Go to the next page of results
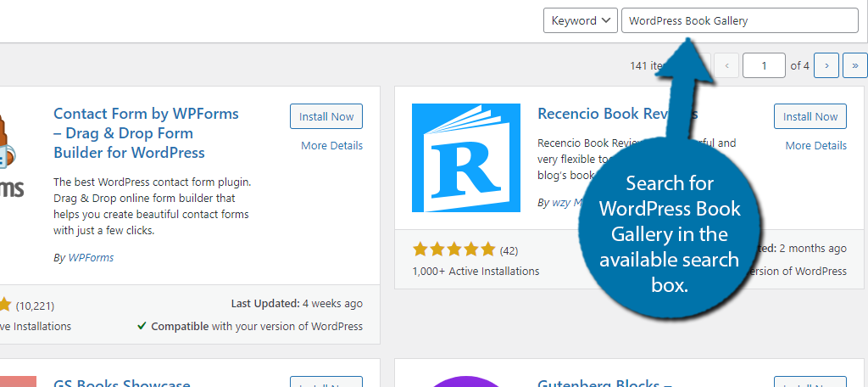 click(x=826, y=65)
